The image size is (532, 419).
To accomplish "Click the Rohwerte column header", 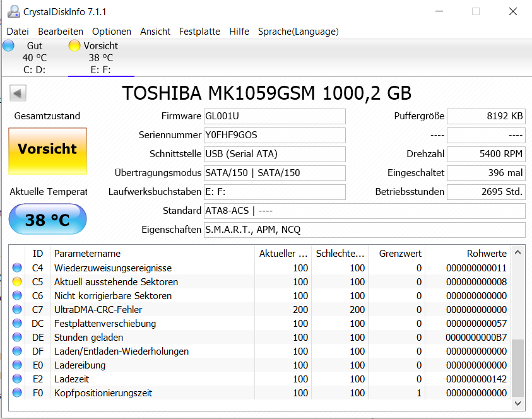I will pos(468,254).
